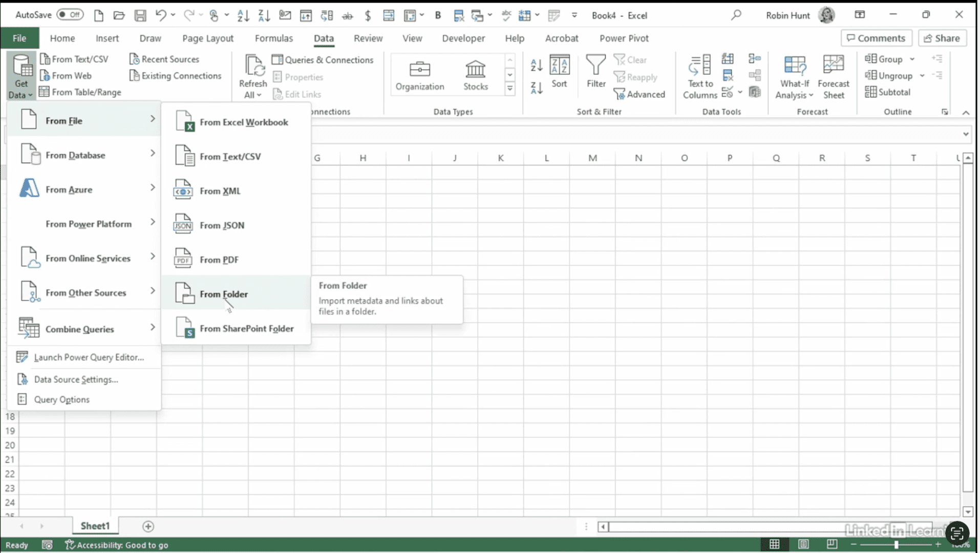Sort Z to A descending

click(x=536, y=88)
